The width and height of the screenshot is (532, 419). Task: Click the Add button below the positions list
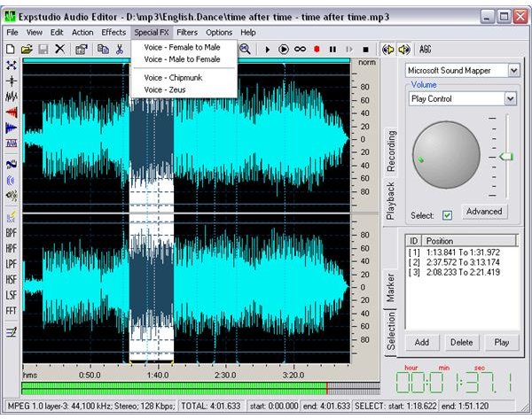click(422, 343)
